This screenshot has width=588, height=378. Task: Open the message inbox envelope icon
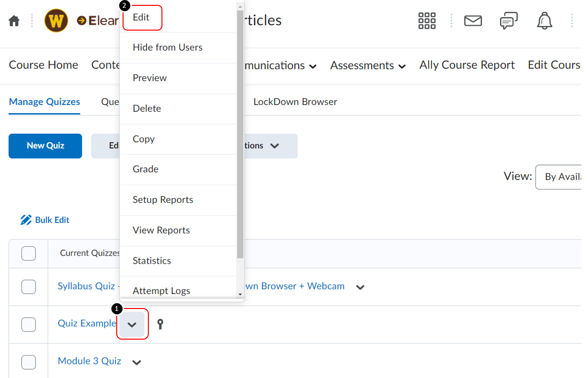(x=472, y=21)
